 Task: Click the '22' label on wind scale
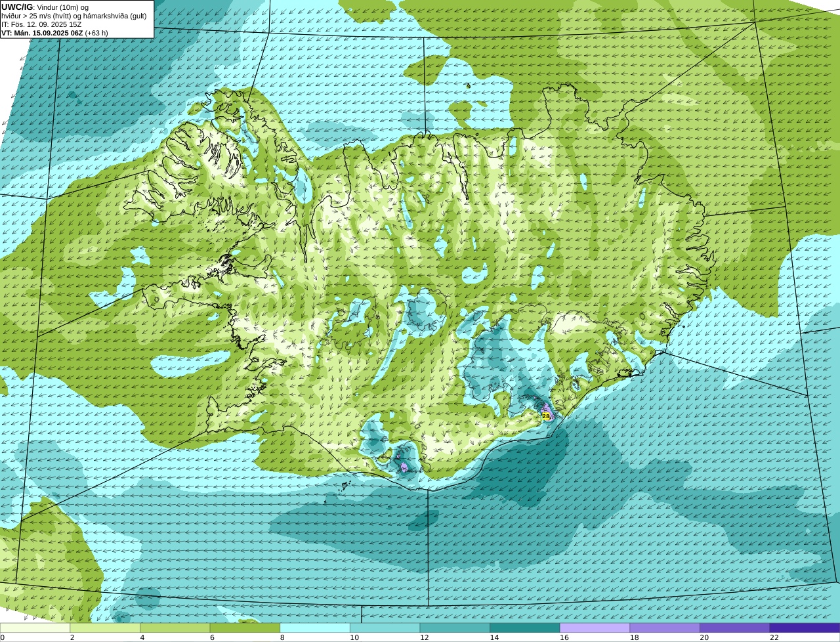coord(774,637)
